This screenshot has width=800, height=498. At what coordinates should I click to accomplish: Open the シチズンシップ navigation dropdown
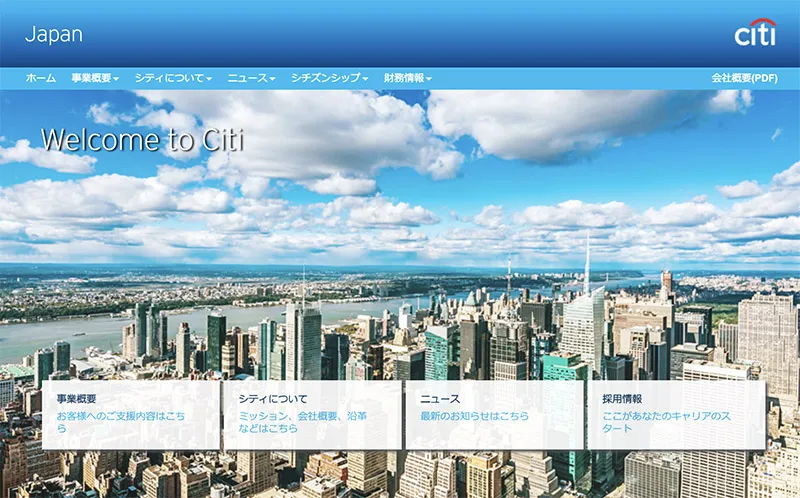click(330, 78)
